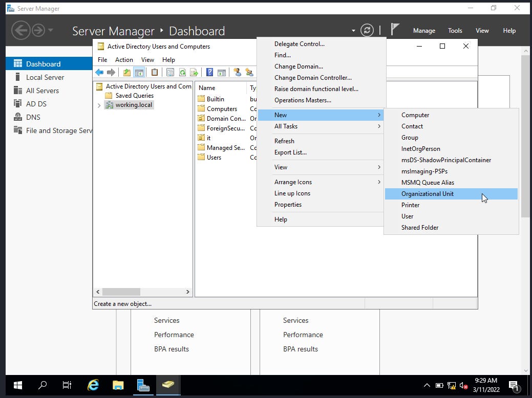532x398 pixels.
Task: Click the Server Manager refresh icon
Action: tap(367, 31)
